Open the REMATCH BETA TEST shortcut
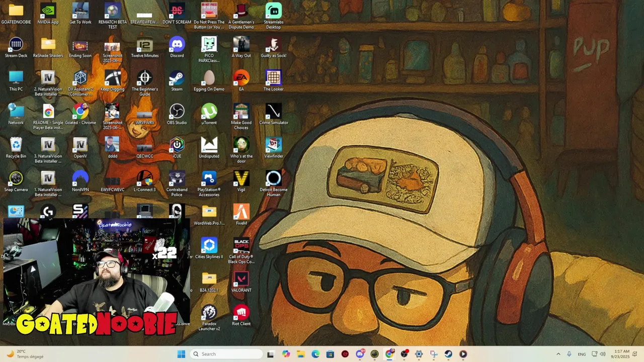The height and width of the screenshot is (362, 644). (x=113, y=16)
